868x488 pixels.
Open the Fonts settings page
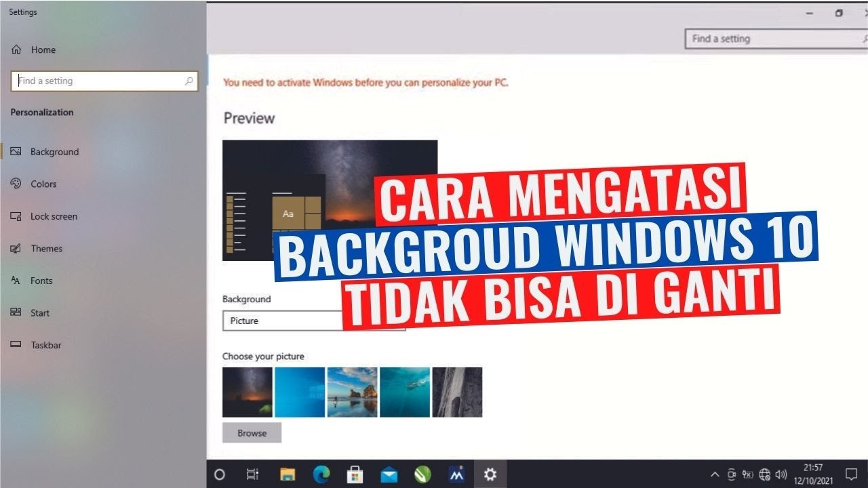point(41,281)
